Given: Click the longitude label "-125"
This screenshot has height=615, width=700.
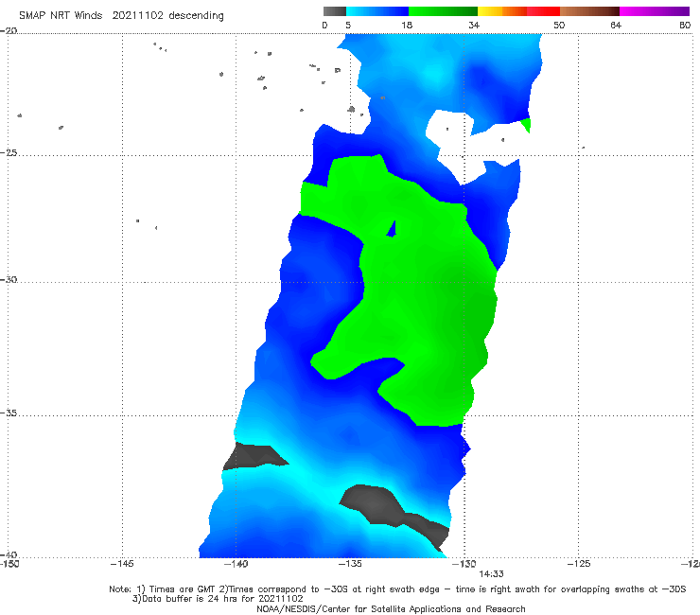Looking at the screenshot, I should tap(579, 564).
